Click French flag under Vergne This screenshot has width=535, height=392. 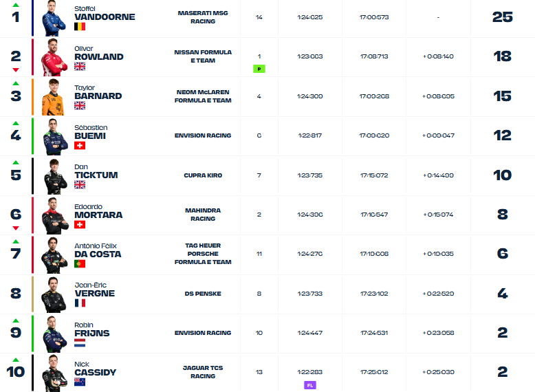coord(80,303)
